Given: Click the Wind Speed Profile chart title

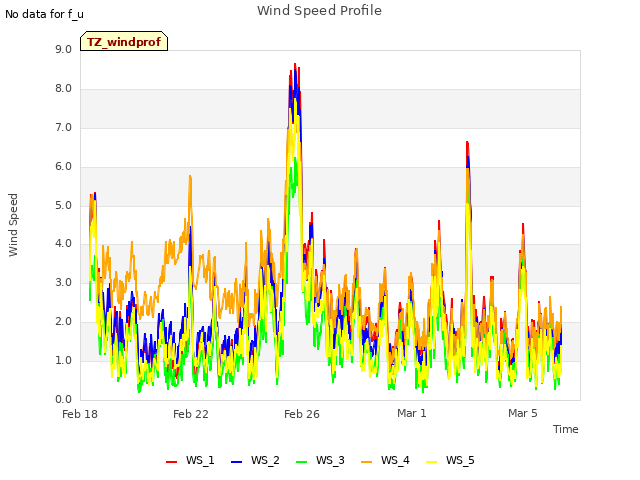Looking at the screenshot, I should [320, 11].
